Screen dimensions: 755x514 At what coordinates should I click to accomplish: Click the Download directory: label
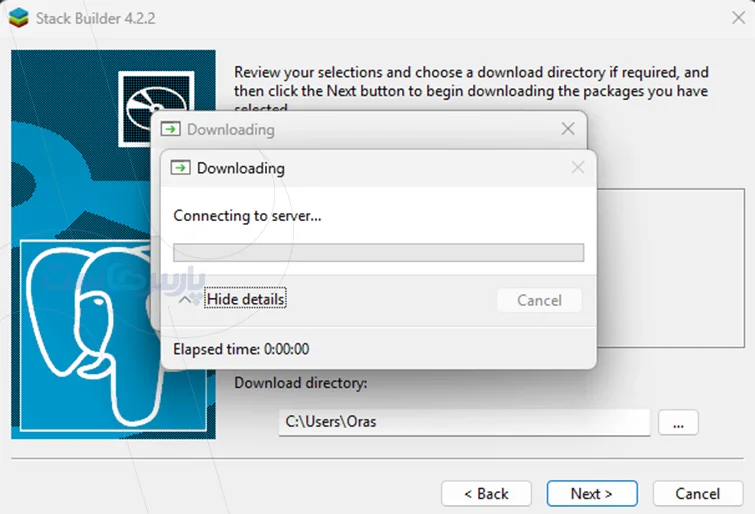300,383
